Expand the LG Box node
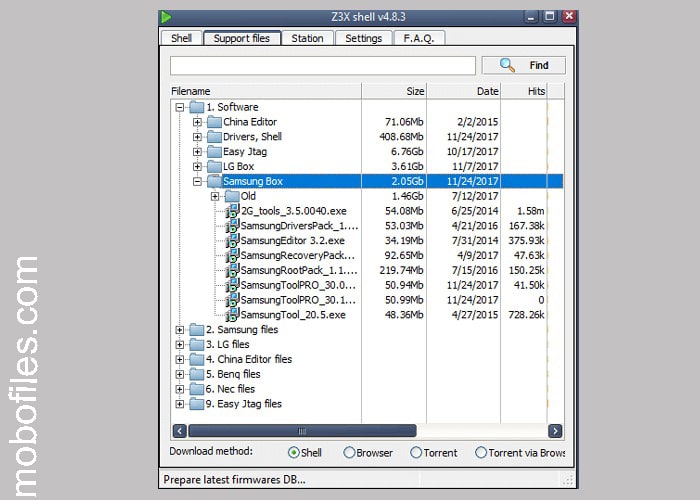This screenshot has width=700, height=500. (197, 167)
